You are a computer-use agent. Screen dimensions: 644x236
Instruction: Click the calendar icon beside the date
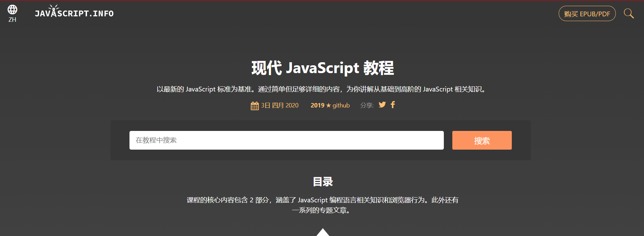pos(255,106)
